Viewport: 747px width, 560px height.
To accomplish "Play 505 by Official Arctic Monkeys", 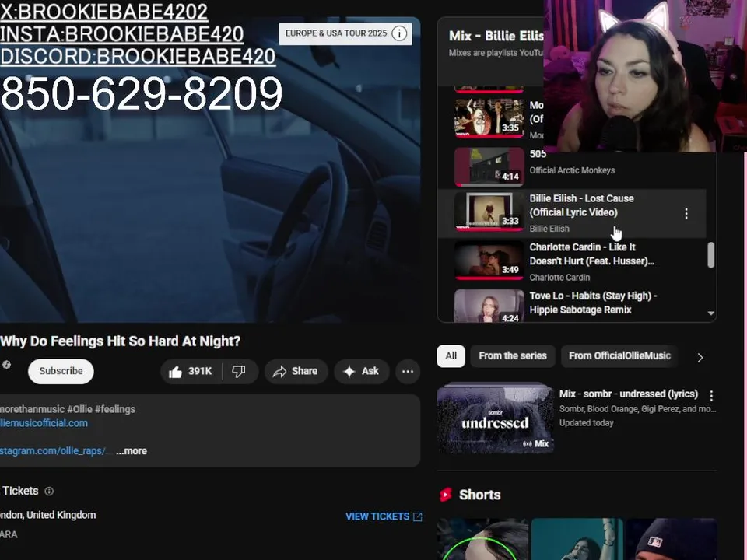I will (x=572, y=166).
